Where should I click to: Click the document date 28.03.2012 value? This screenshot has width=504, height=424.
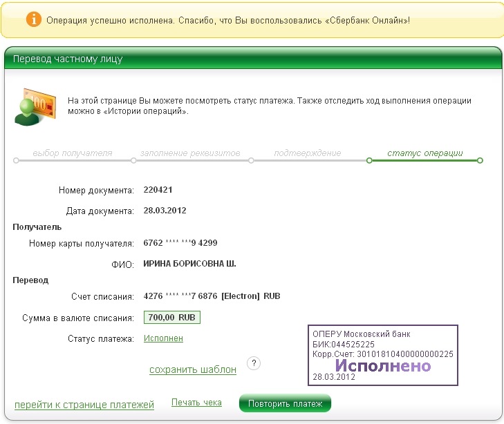tap(165, 211)
